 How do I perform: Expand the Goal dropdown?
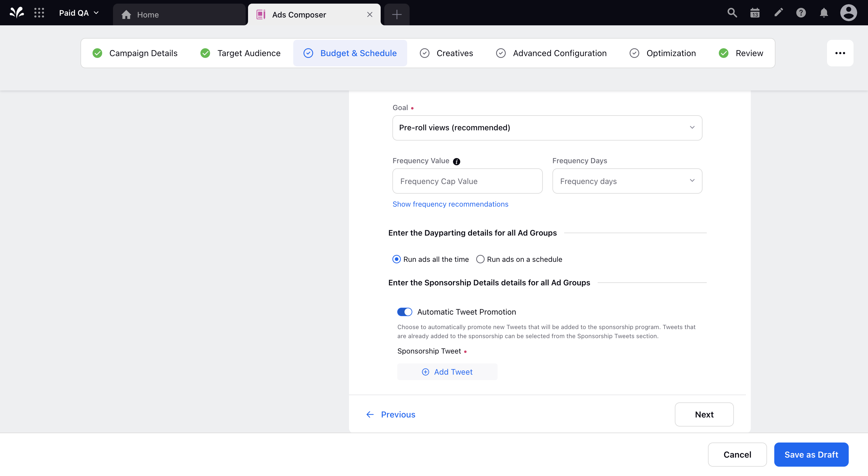(x=547, y=128)
